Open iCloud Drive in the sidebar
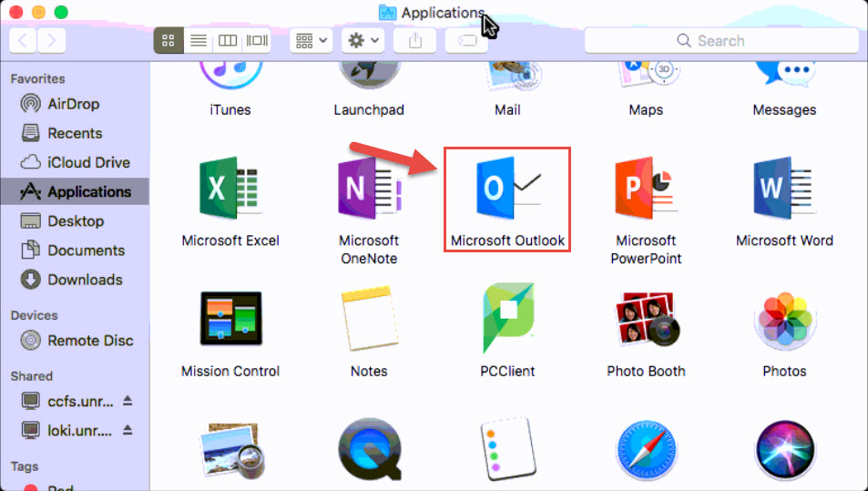The height and width of the screenshot is (491, 868). click(x=75, y=162)
